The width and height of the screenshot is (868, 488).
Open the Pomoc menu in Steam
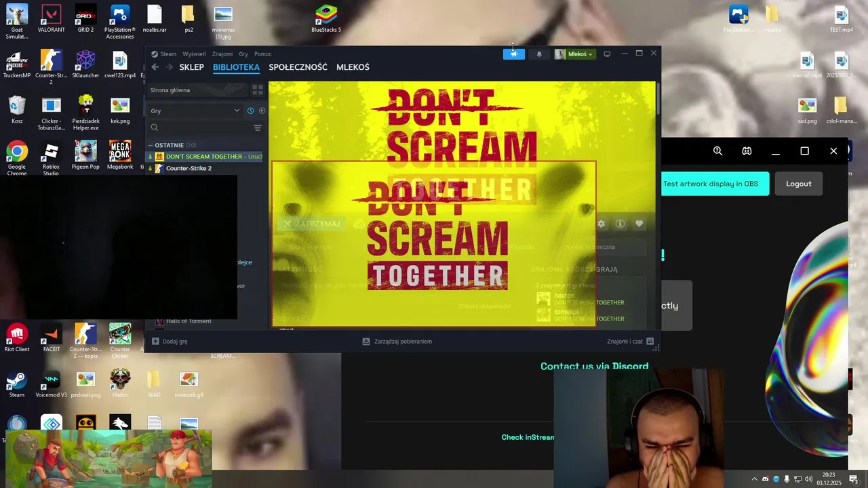(x=263, y=54)
